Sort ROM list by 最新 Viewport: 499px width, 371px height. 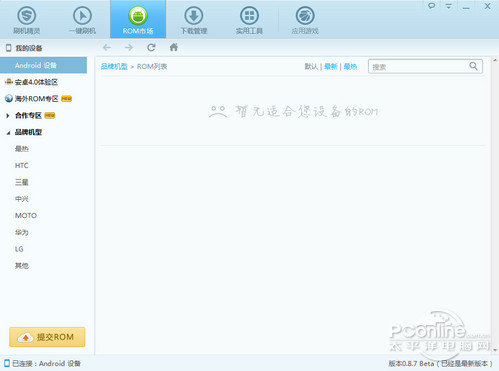tap(331, 67)
